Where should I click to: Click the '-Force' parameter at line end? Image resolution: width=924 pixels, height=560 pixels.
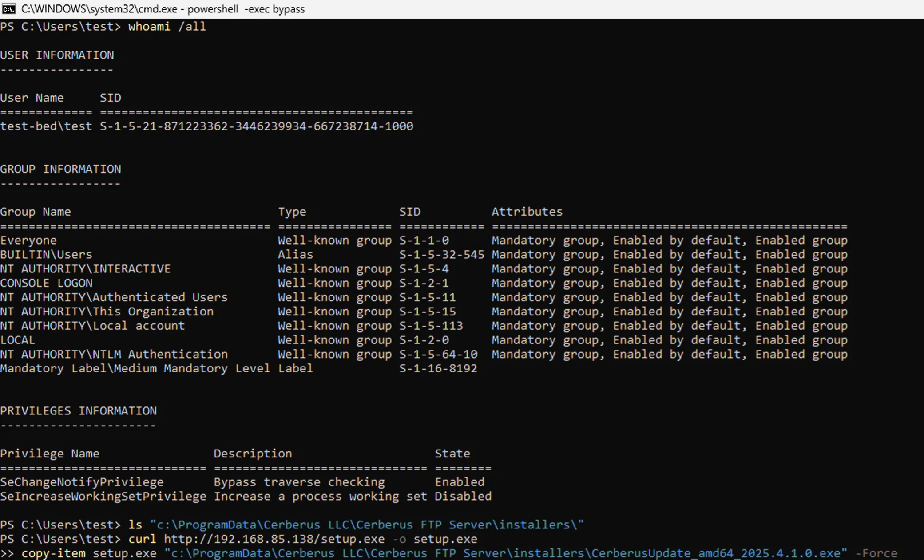click(x=876, y=553)
